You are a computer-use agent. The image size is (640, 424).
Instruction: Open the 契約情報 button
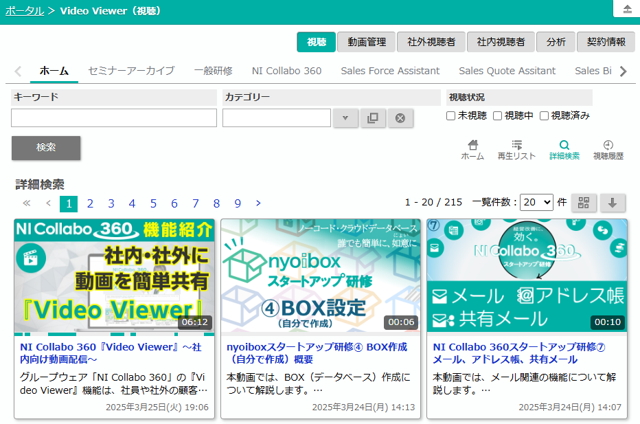(606, 42)
